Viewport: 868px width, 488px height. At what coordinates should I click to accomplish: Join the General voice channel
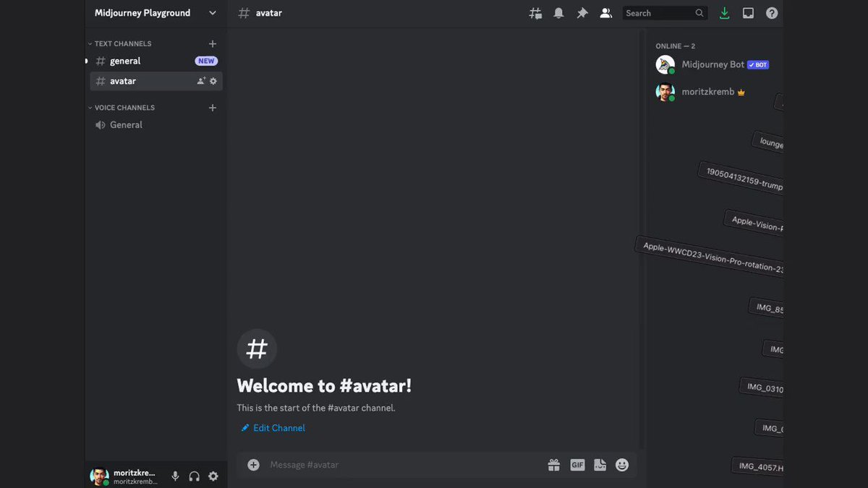pos(156,125)
